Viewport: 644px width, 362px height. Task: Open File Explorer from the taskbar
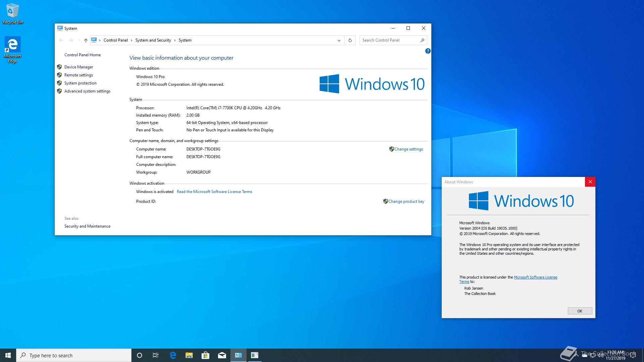point(189,355)
